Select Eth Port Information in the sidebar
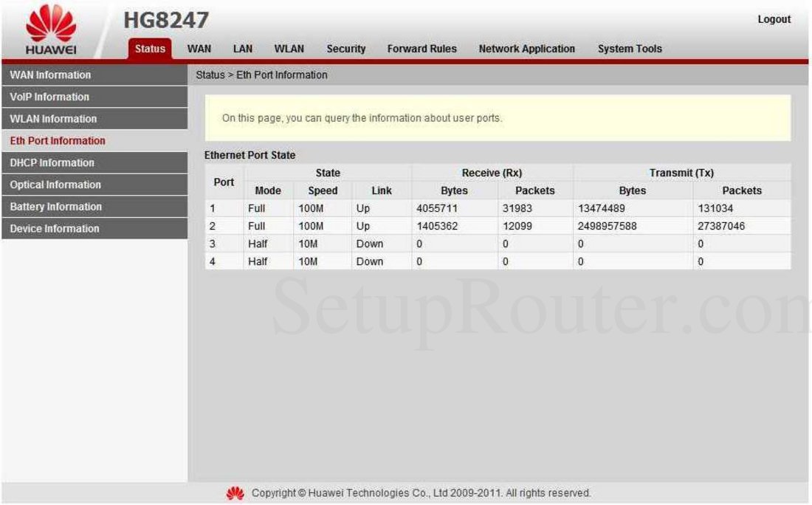This screenshot has width=812, height=505. 58,140
